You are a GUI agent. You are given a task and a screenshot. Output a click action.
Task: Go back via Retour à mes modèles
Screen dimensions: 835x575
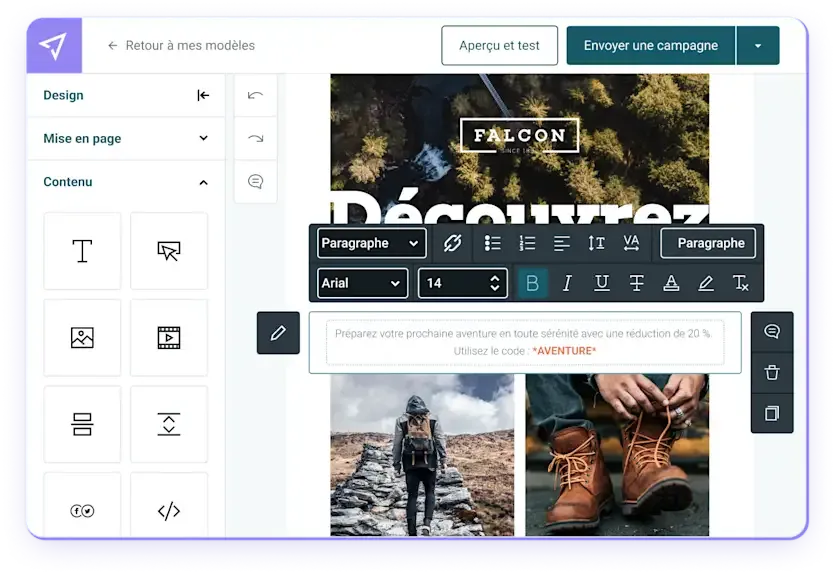coord(181,45)
